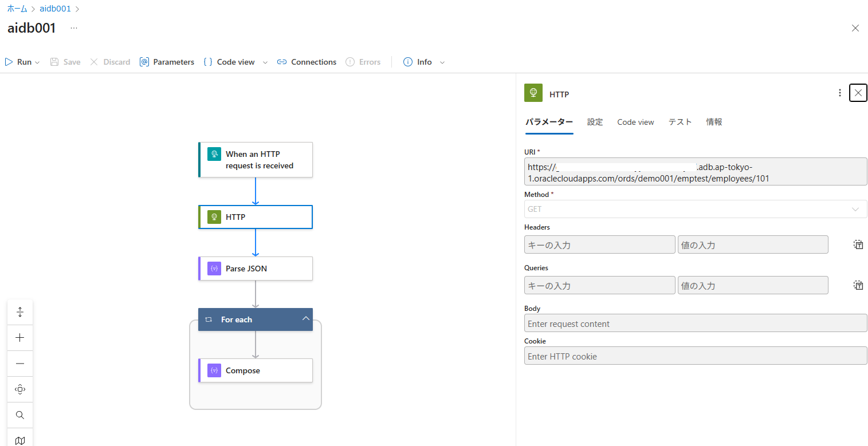
Task: Click the Body request content field
Action: click(x=696, y=323)
